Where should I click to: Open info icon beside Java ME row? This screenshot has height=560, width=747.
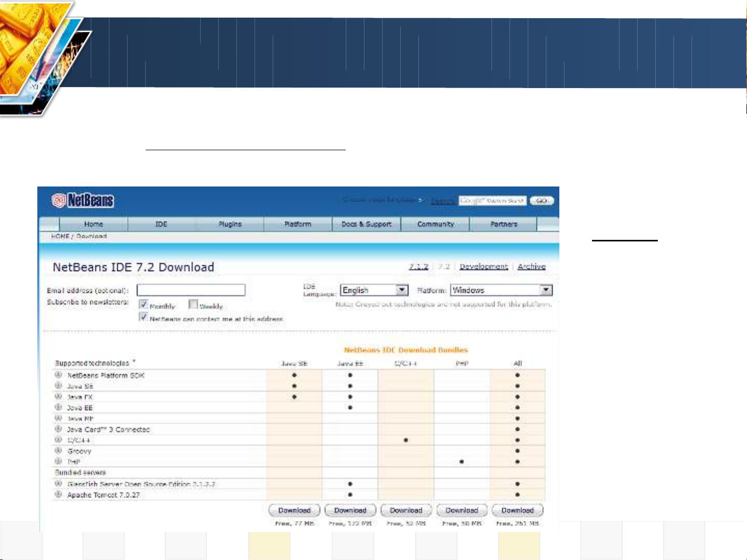(x=59, y=418)
